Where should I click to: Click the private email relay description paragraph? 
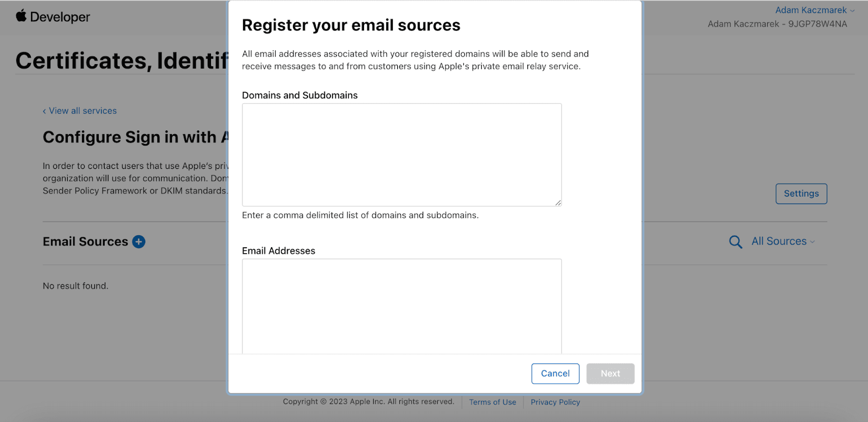pos(415,60)
